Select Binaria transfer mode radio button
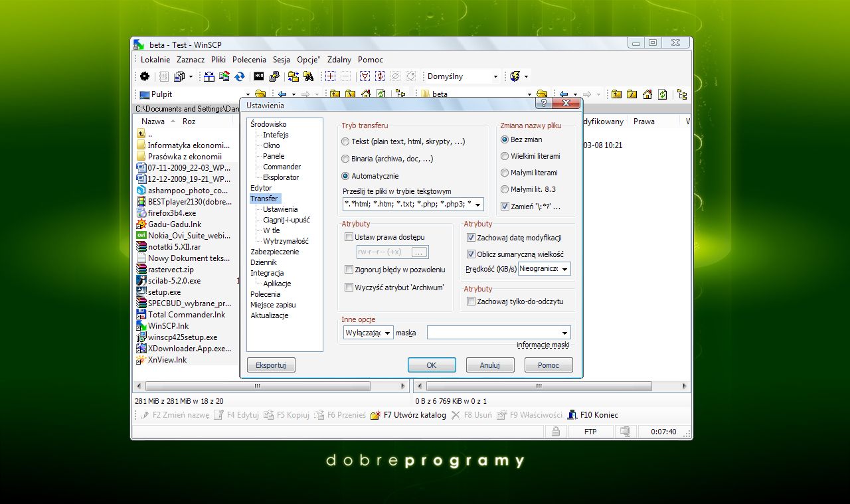 point(345,159)
